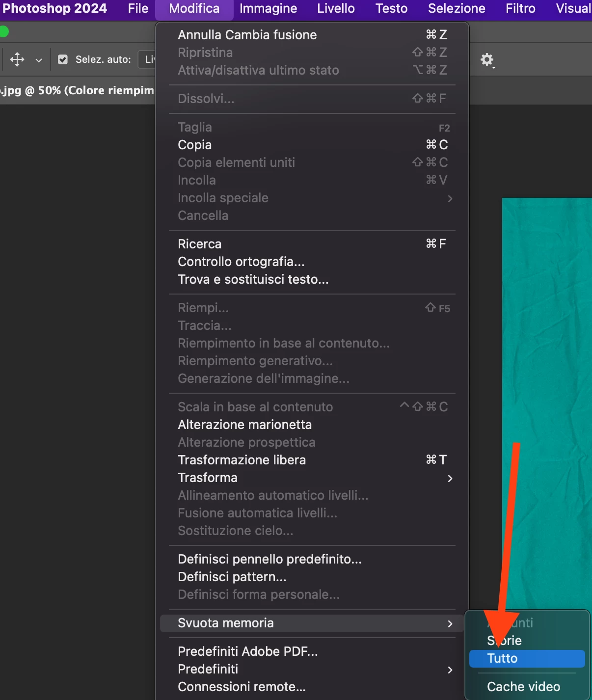Choose Definisci pennello predefinito...
This screenshot has height=700, width=592.
point(312,559)
